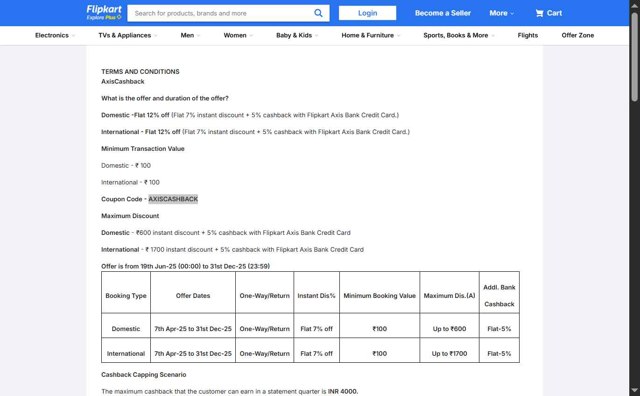This screenshot has width=640, height=396.
Task: Click the Booking Type column header
Action: pos(126,296)
